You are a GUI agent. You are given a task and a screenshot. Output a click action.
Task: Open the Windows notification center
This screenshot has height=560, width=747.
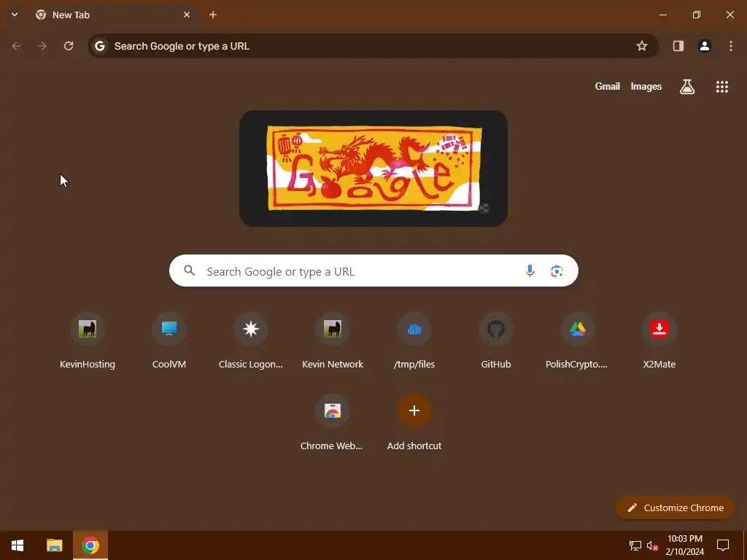[723, 545]
